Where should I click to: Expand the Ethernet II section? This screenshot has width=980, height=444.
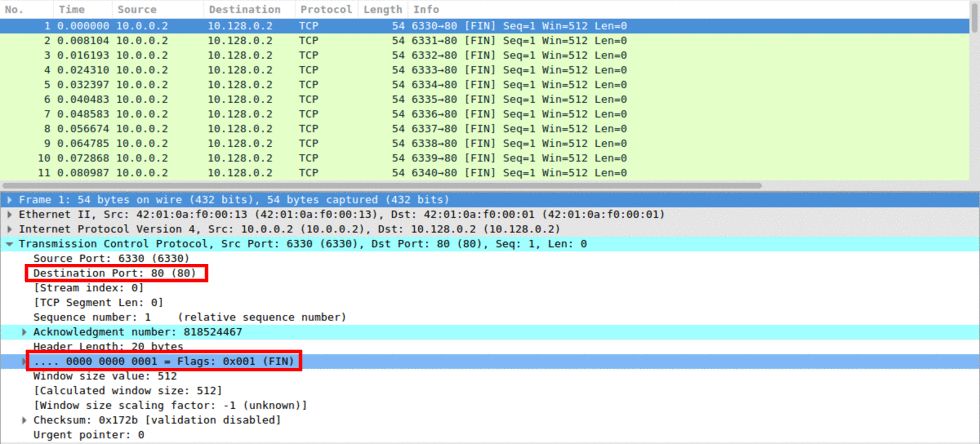coord(10,214)
